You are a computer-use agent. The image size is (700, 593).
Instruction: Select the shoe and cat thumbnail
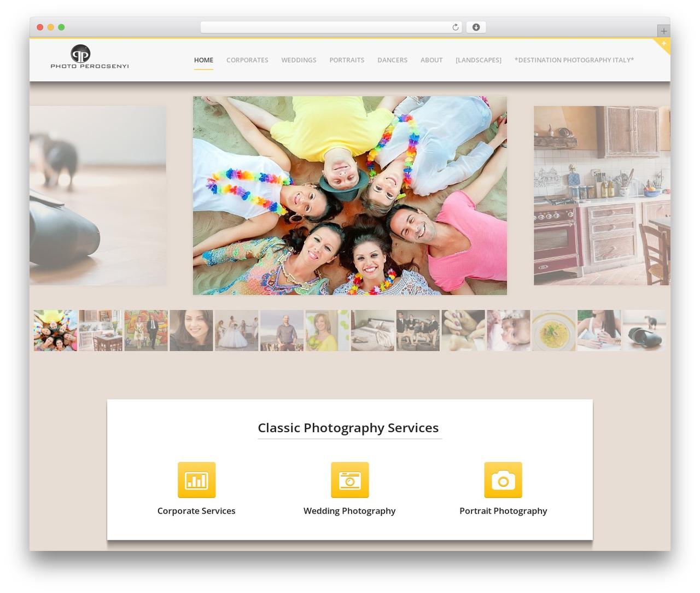(x=645, y=330)
